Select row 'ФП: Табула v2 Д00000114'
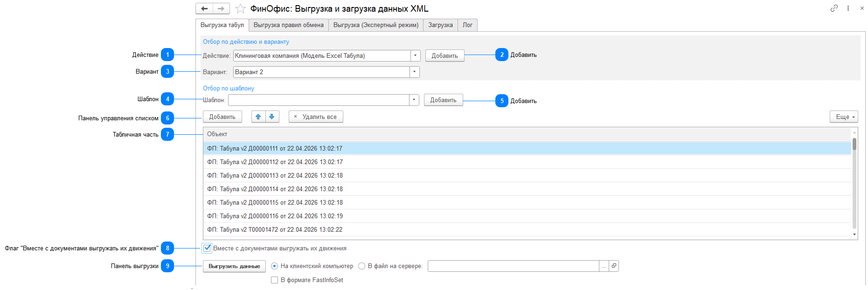The height and width of the screenshot is (290, 868). click(x=527, y=189)
